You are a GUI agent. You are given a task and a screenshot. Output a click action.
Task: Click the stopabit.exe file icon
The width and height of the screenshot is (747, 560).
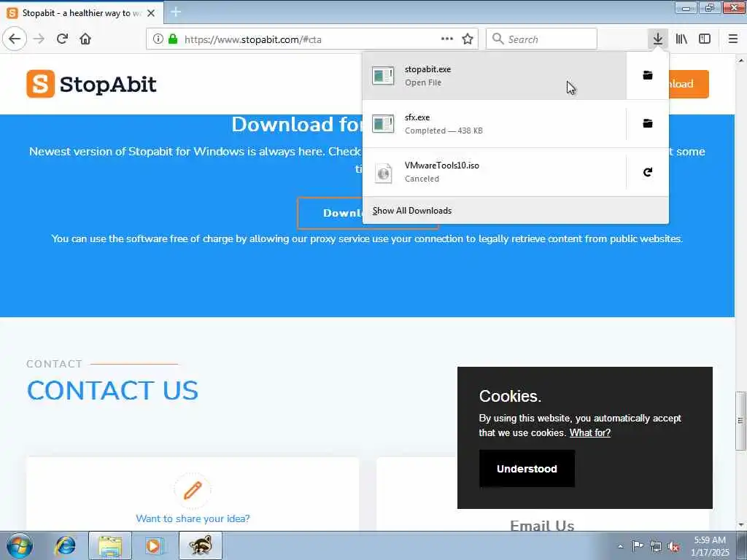tap(383, 76)
